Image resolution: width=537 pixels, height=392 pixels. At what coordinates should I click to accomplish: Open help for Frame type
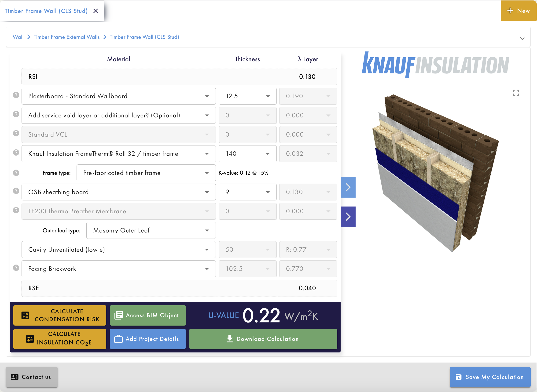pos(16,173)
